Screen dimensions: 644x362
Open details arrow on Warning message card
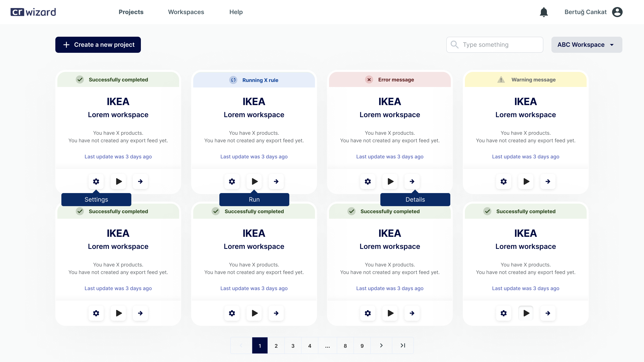point(548,181)
